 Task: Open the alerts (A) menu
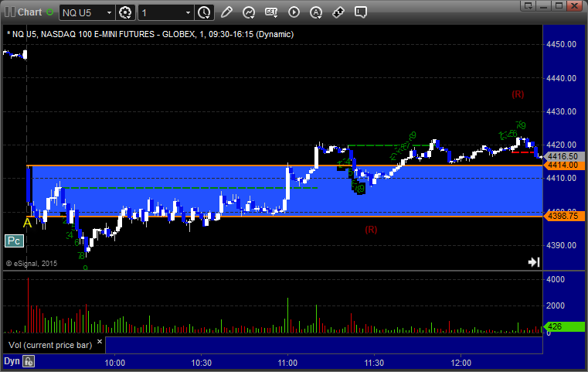pos(316,12)
